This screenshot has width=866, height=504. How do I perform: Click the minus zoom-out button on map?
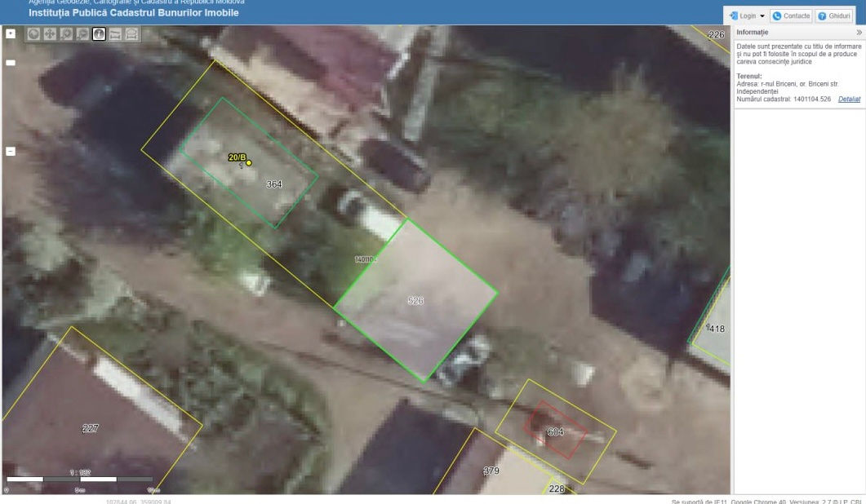[x=11, y=151]
